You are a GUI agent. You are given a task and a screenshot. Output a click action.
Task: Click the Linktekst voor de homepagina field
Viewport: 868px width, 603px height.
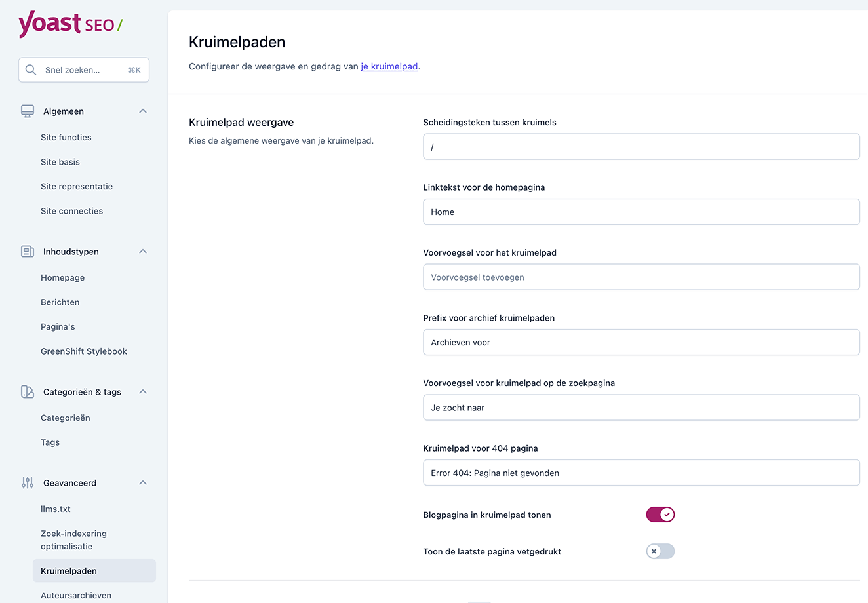pyautogui.click(x=641, y=212)
